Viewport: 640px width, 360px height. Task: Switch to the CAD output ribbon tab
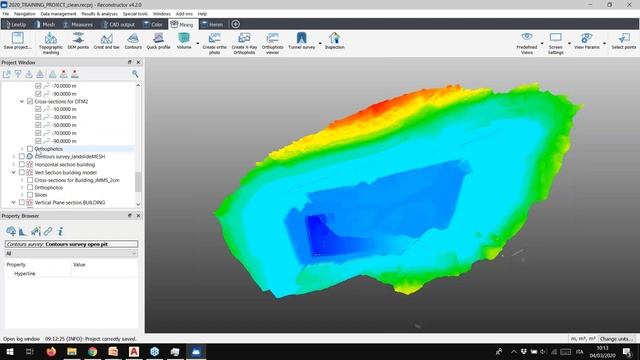[x=118, y=24]
